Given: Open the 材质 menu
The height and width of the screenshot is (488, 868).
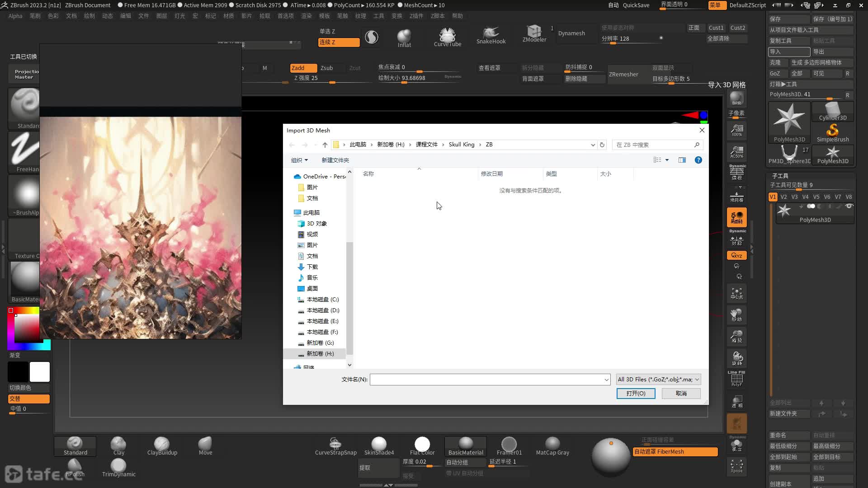Looking at the screenshot, I should point(229,16).
